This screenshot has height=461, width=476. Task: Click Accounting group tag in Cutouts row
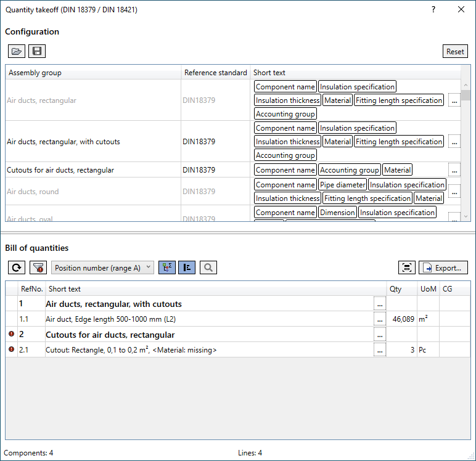tap(350, 170)
